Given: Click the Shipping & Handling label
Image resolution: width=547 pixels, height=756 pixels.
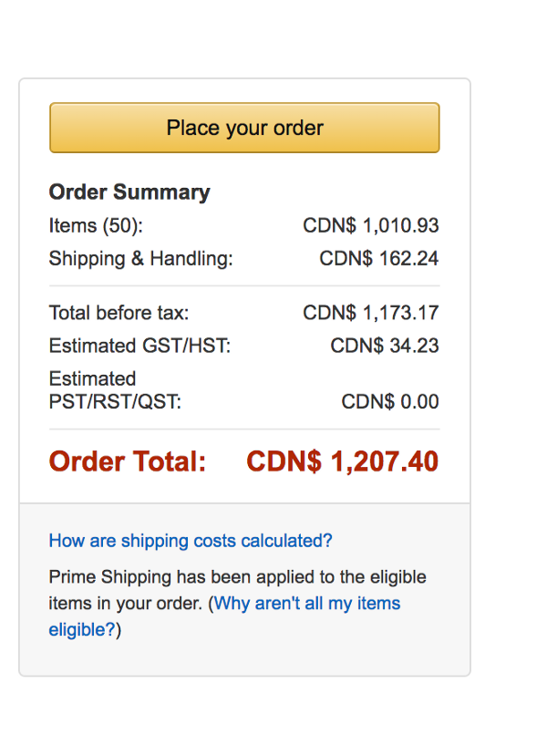Looking at the screenshot, I should [x=140, y=259].
